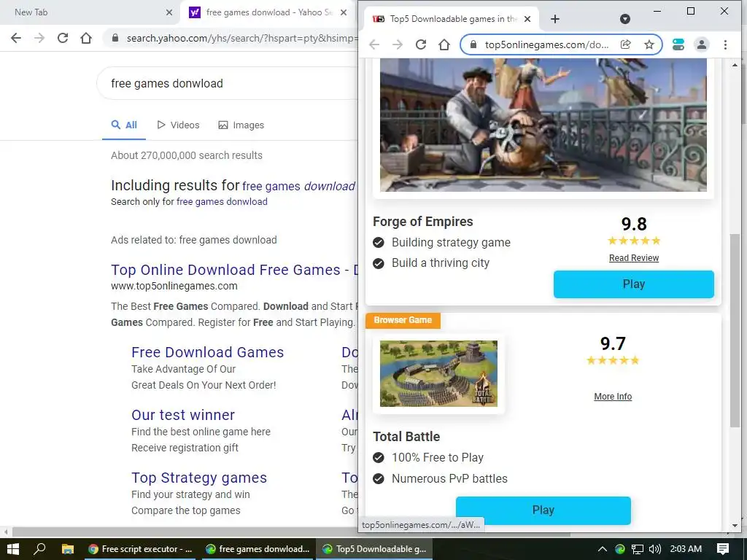The width and height of the screenshot is (747, 560).
Task: Open Chrome three-dot menu
Action: pos(725,44)
